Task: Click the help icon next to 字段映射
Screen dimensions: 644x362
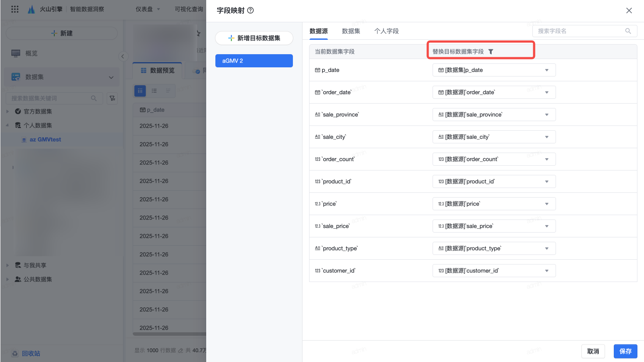Action: 250,10
